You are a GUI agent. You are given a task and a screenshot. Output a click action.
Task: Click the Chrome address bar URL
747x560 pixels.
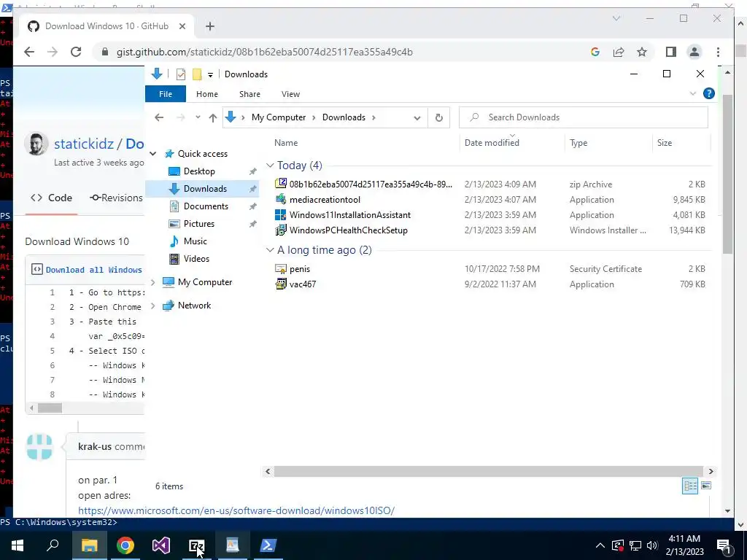point(264,52)
